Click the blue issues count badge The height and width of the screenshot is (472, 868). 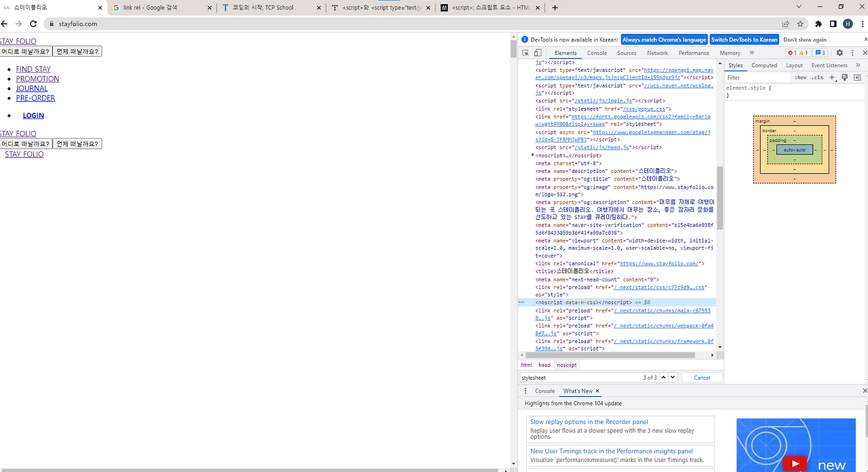pos(820,53)
